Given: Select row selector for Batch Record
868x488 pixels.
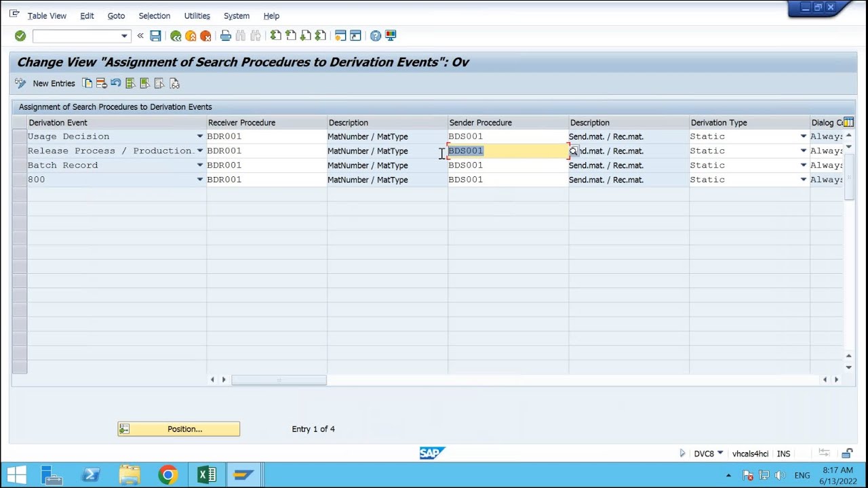Looking at the screenshot, I should (x=20, y=165).
